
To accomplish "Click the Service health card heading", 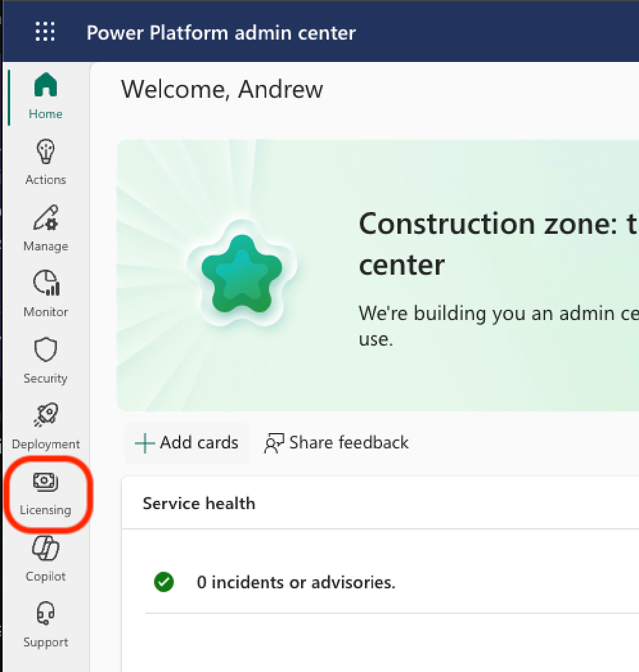I will [x=199, y=503].
